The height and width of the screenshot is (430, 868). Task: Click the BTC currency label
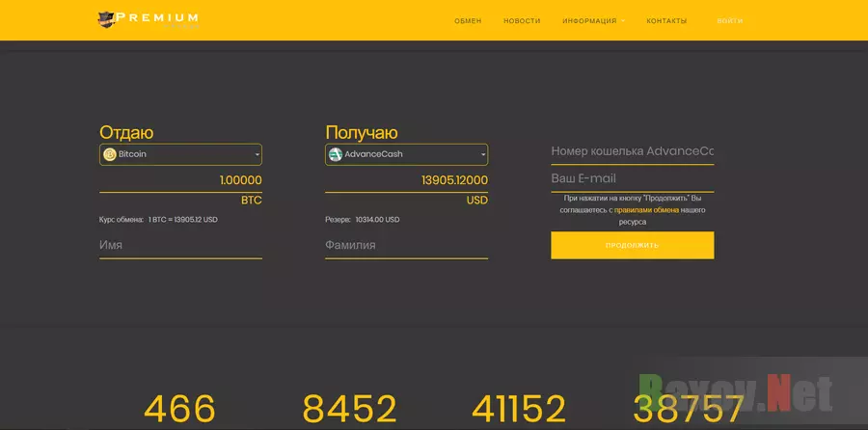click(252, 201)
